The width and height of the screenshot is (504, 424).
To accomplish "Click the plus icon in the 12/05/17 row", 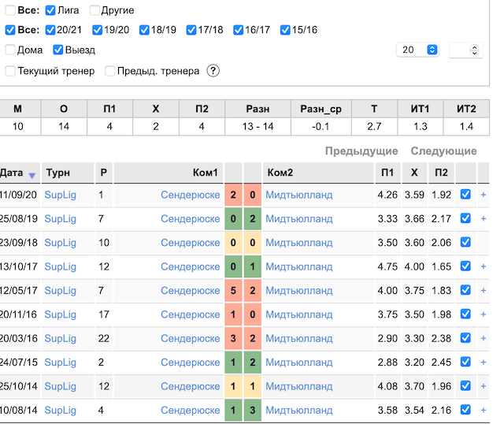I will point(484,291).
